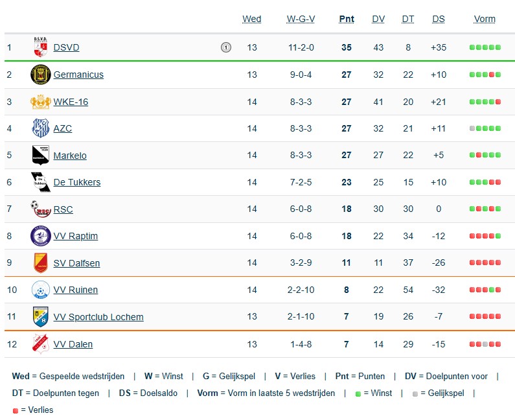Open the VV Ruinen team link
Screen dimensions: 515x420
tap(76, 290)
